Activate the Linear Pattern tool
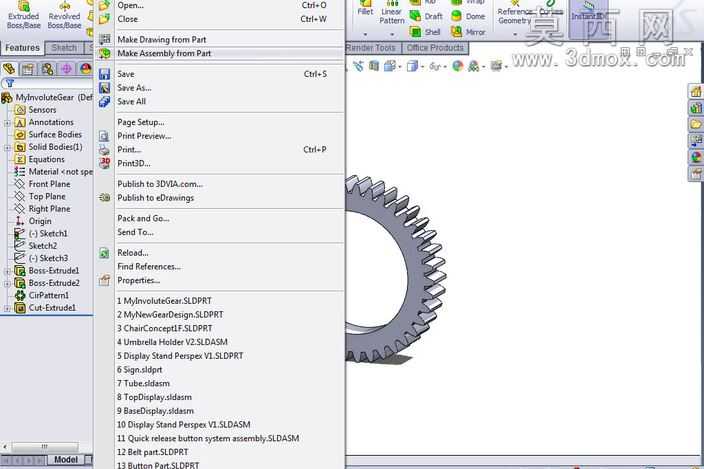 click(392, 13)
